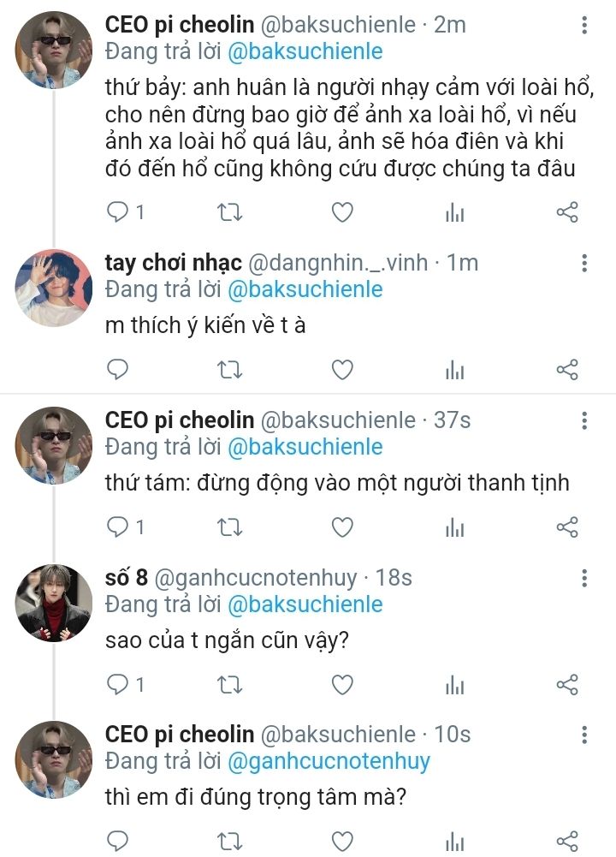This screenshot has height=857, width=616.
Task: View analytics of 'sao của t ngắn' tweet
Action: pos(454,684)
